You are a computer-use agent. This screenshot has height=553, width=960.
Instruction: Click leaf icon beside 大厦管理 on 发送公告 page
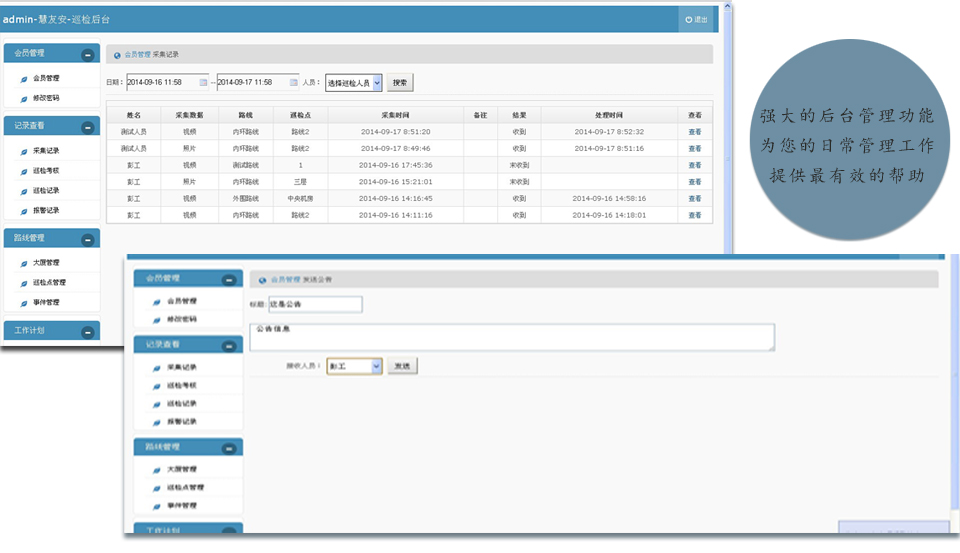pyautogui.click(x=157, y=469)
